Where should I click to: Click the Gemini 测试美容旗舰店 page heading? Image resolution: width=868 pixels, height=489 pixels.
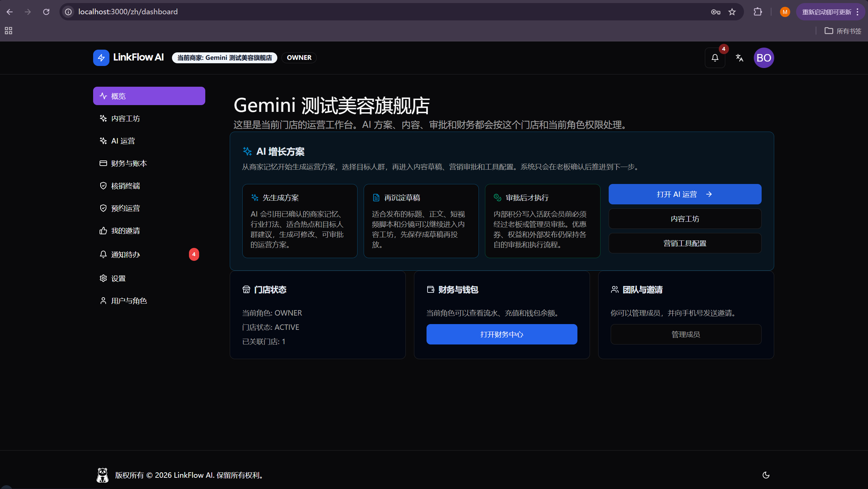coord(332,105)
